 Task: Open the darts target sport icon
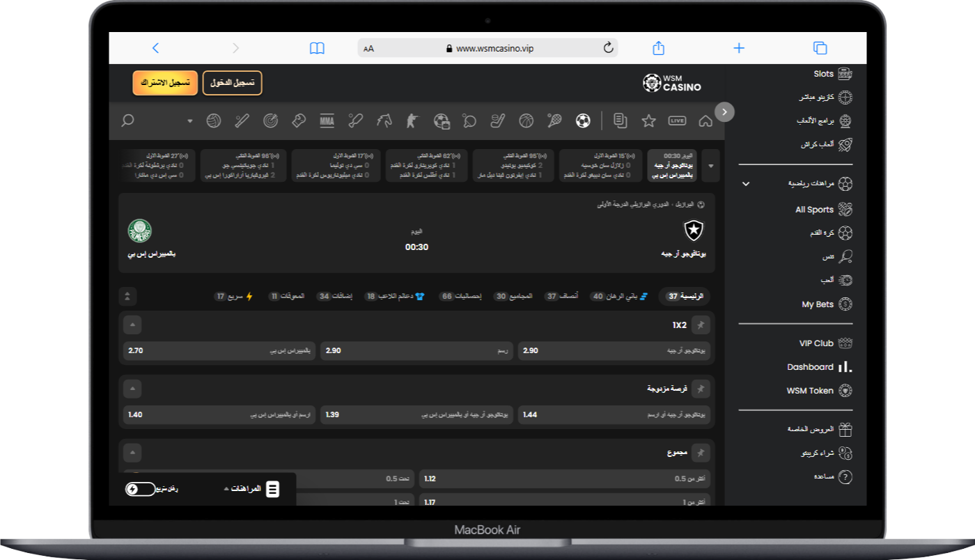coord(270,120)
